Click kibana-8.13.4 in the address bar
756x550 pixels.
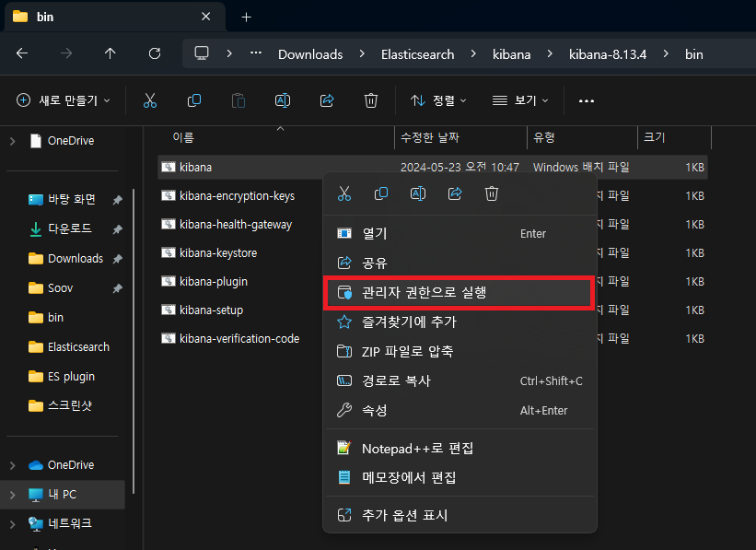[608, 54]
